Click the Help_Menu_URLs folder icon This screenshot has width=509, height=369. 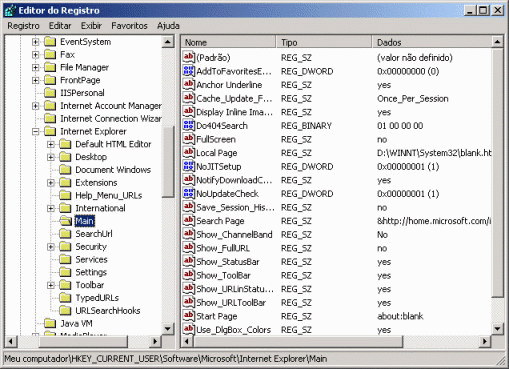click(65, 195)
